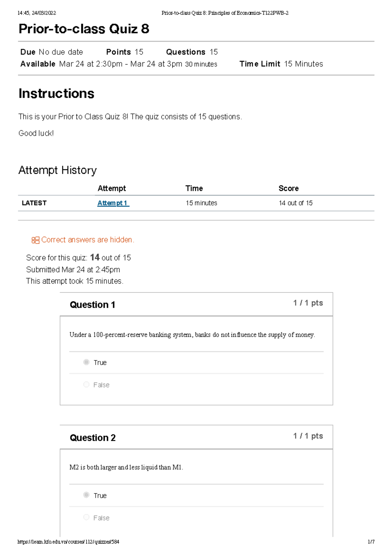Click the 'Correct answers are hidden' notice text
Viewport: 392px width, 555px height.
88,240
